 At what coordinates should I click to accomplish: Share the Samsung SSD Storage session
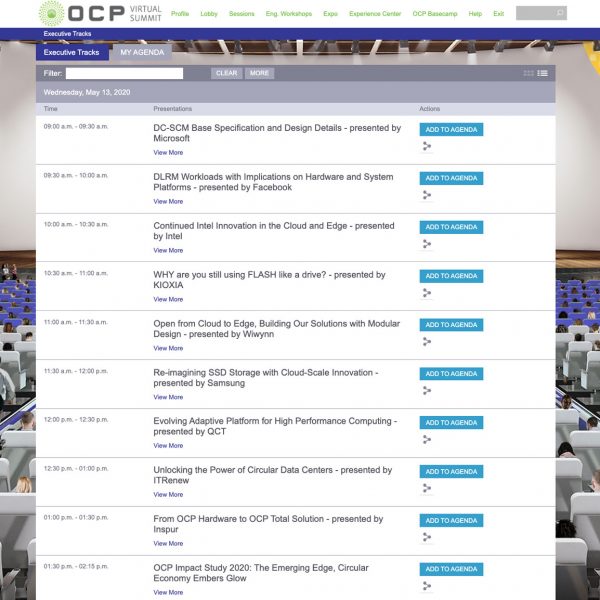(427, 390)
